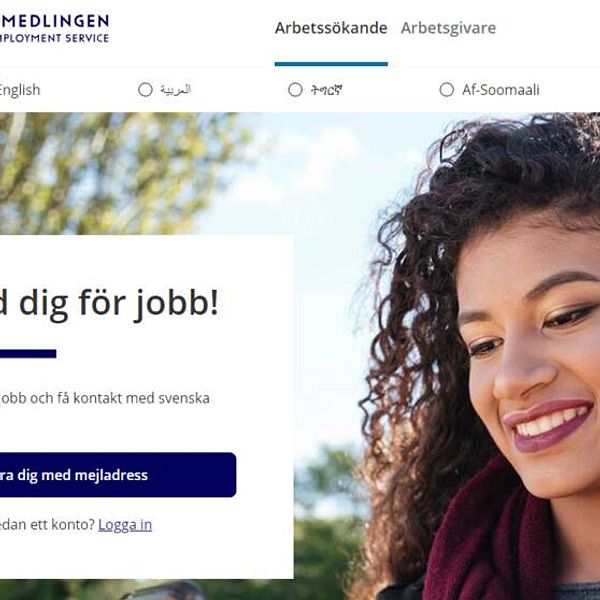This screenshot has width=600, height=600.
Task: Click the 'dig för jobb!' heading
Action: pos(109,304)
